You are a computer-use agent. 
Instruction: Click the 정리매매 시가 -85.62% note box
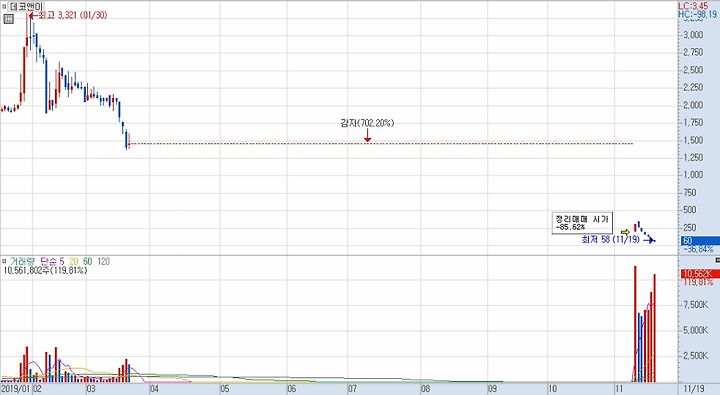click(582, 223)
